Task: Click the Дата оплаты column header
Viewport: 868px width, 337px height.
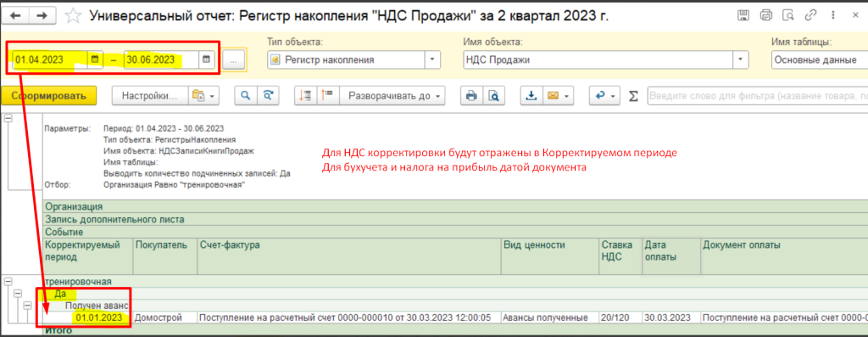Action: point(671,256)
